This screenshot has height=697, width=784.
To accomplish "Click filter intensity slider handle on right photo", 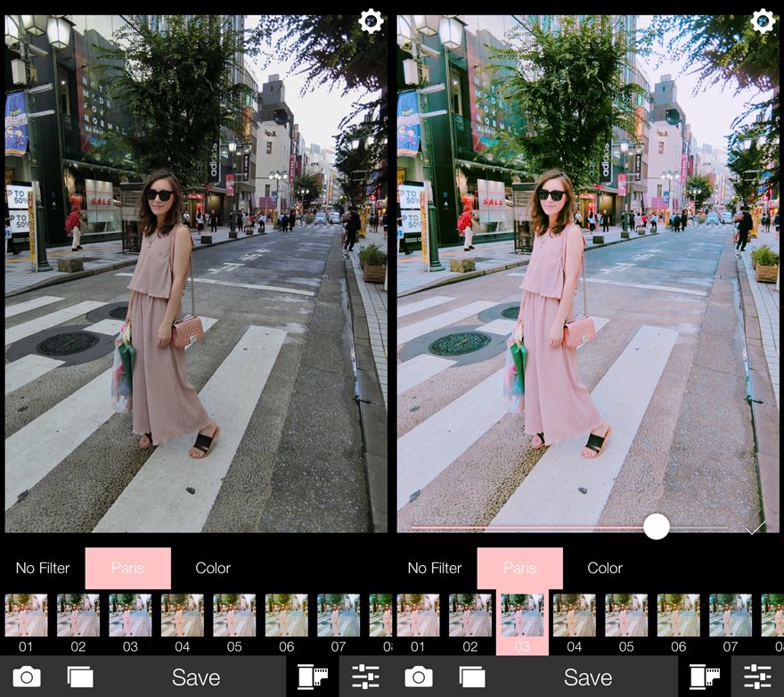I will (657, 527).
